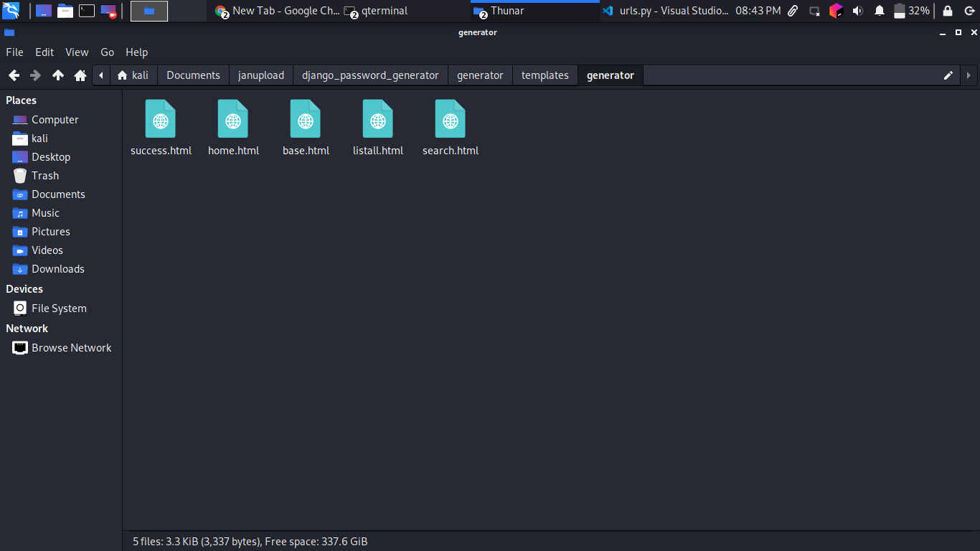Image resolution: width=980 pixels, height=551 pixels.
Task: Open the Help menu
Action: click(136, 52)
